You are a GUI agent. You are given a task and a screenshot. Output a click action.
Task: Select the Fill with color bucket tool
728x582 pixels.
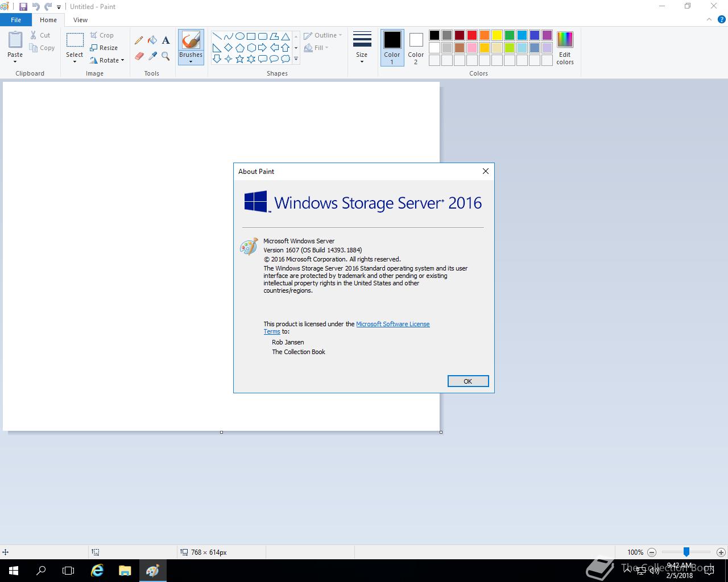152,40
